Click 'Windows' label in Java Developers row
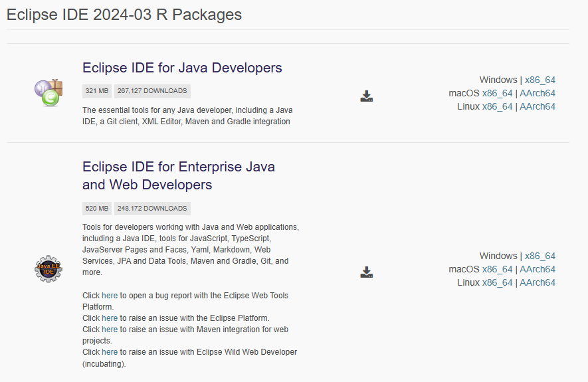588x382 pixels. click(x=498, y=80)
